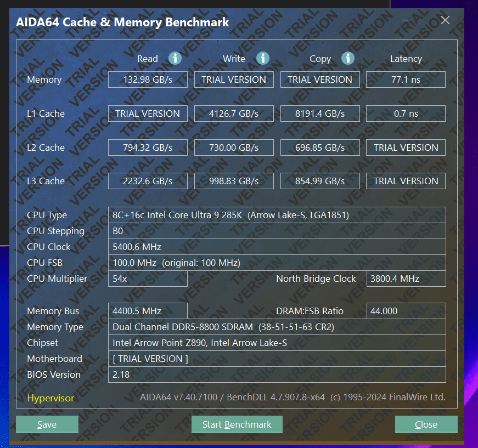The image size is (478, 448).
Task: Click the BIOS Version field 2.18
Action: click(277, 375)
